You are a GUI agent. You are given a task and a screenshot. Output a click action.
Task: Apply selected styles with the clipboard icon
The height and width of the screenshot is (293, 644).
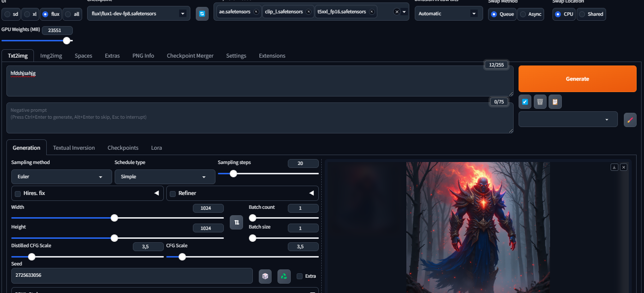tap(555, 101)
